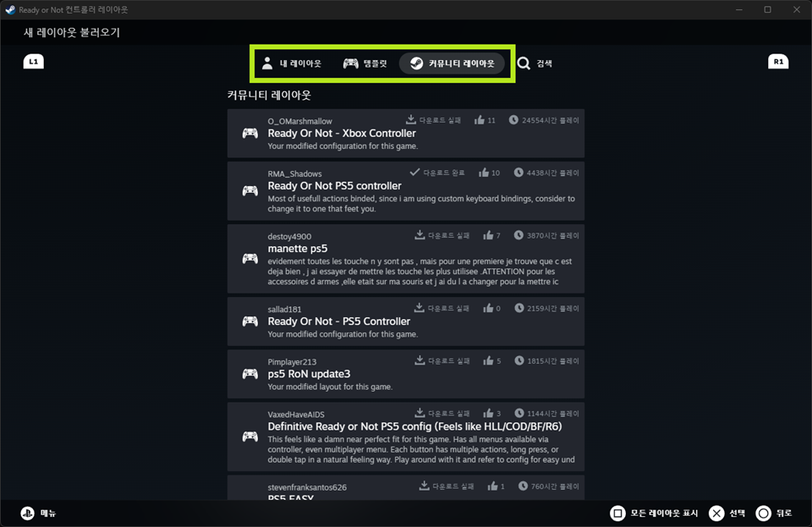Click the 새 레이아웃 불러오기 header
The width and height of the screenshot is (812, 527).
72,33
